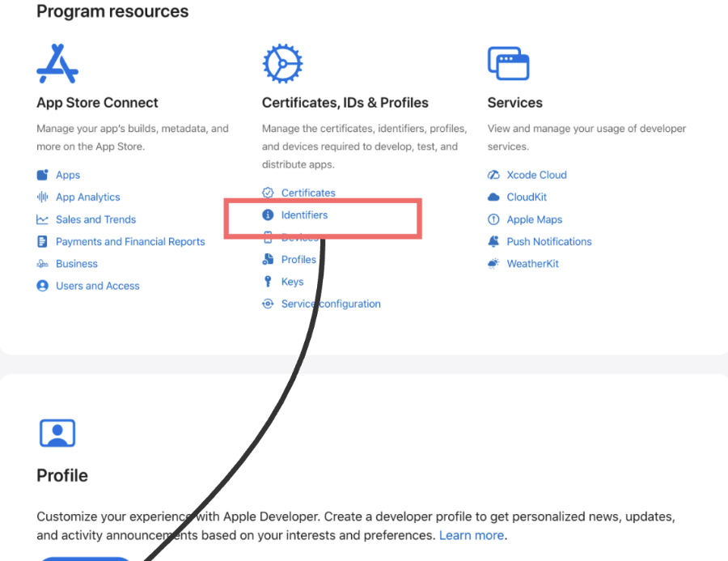The width and height of the screenshot is (728, 561).
Task: Click the chart icon beside Sales and Trends
Action: (x=42, y=219)
